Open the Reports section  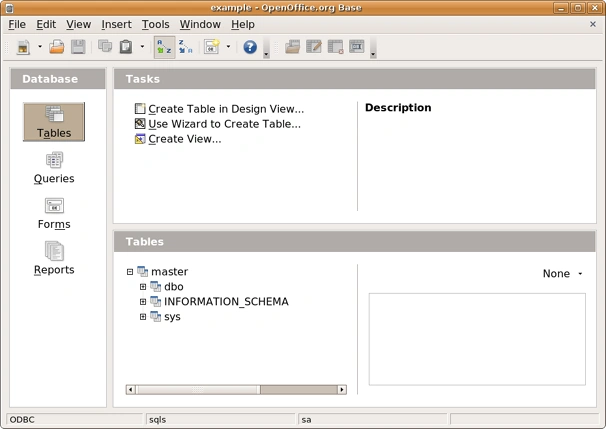[54, 258]
